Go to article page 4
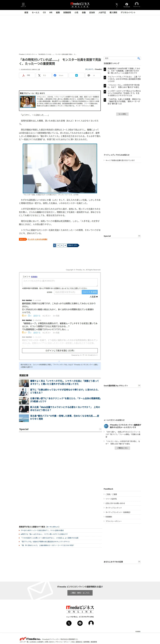 pos(65,245)
